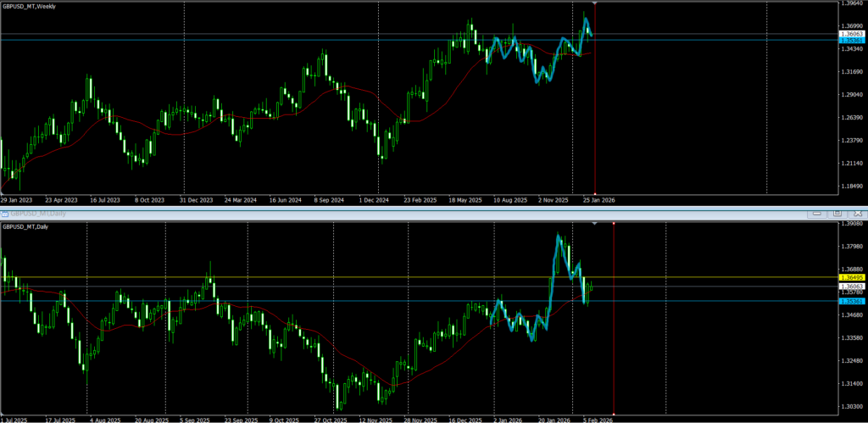Click the 5 Feb 2026 date on daily axis

tap(597, 419)
